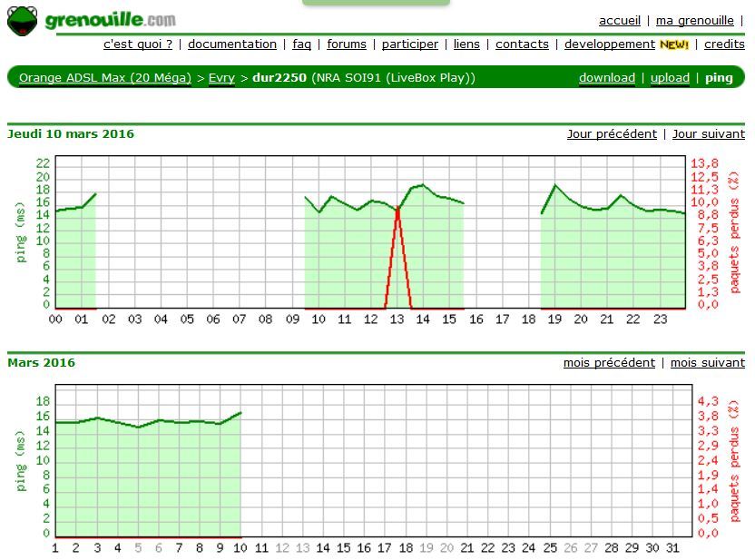
Task: Open the accueil home link
Action: tap(619, 20)
